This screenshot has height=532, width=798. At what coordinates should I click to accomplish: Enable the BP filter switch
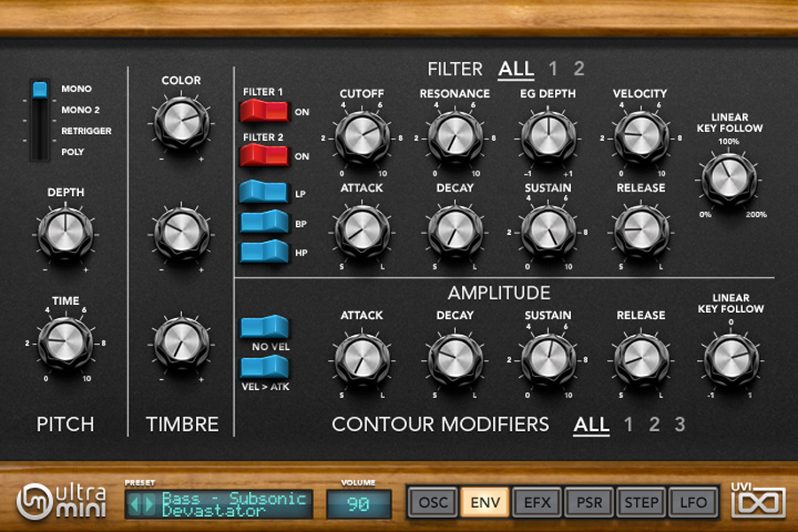click(264, 223)
